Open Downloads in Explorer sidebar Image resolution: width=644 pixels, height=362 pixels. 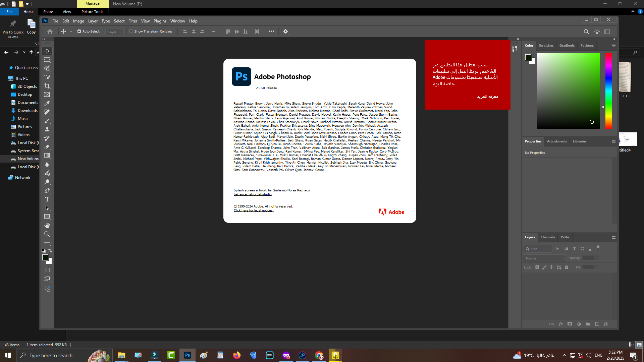pyautogui.click(x=28, y=111)
